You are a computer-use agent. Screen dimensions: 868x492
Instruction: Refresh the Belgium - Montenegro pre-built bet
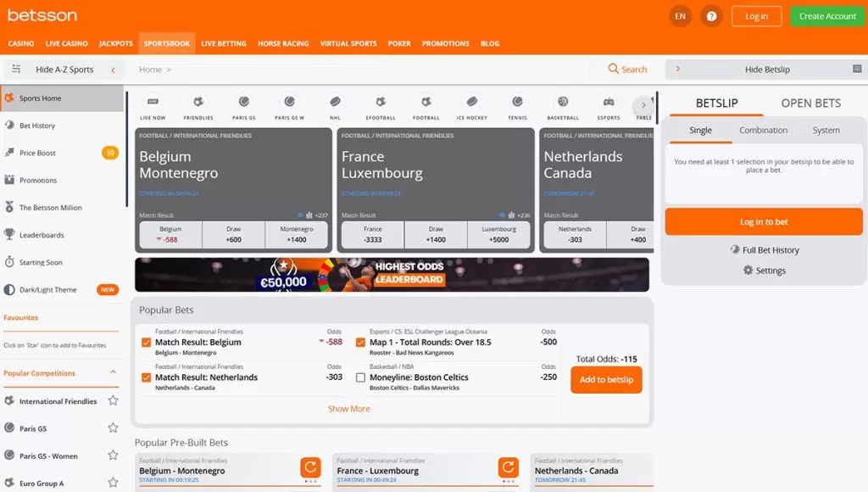(x=310, y=467)
